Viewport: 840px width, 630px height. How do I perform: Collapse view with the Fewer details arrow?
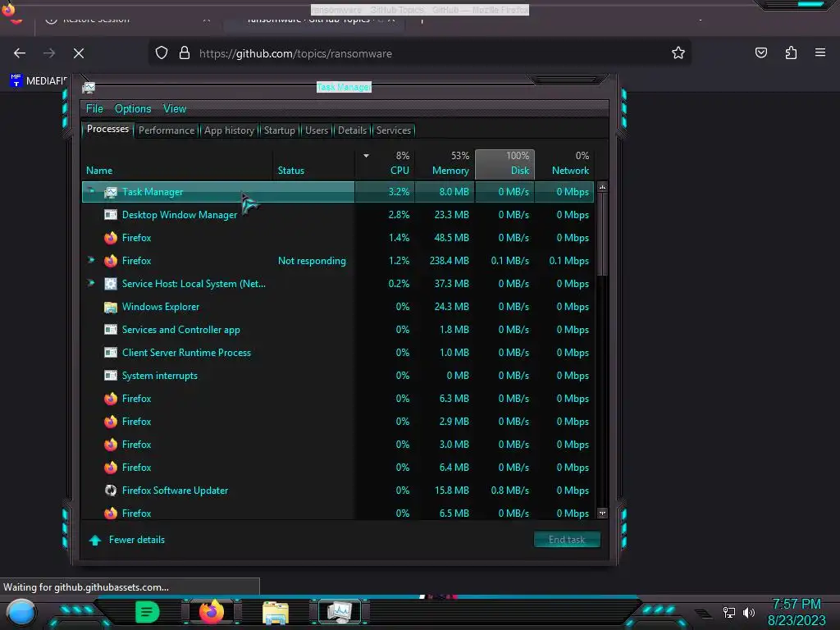pos(95,540)
